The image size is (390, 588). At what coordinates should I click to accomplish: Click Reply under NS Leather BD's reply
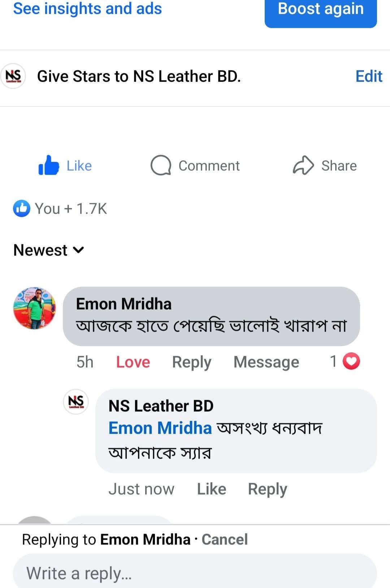[x=267, y=489]
